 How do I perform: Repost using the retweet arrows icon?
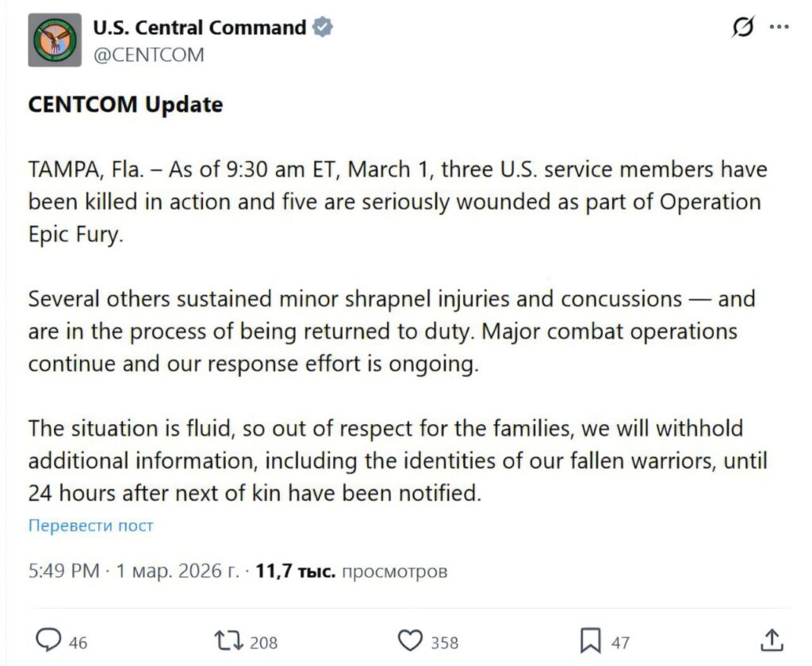(228, 639)
